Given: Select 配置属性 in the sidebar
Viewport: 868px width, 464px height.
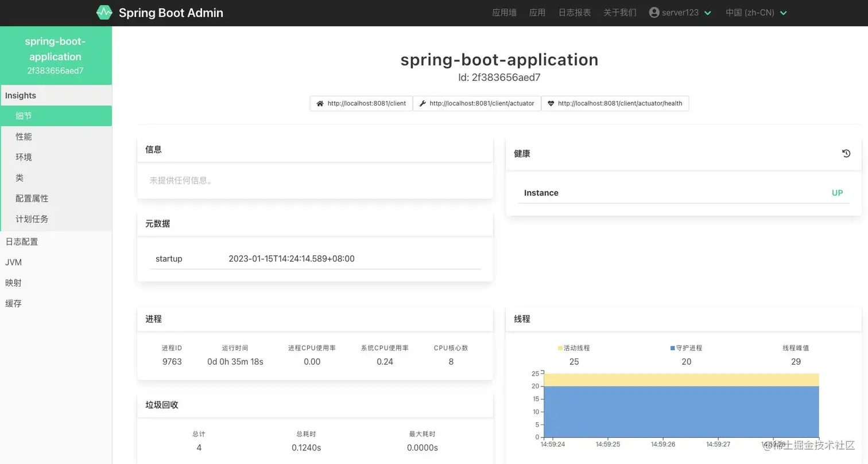Looking at the screenshot, I should (x=56, y=198).
